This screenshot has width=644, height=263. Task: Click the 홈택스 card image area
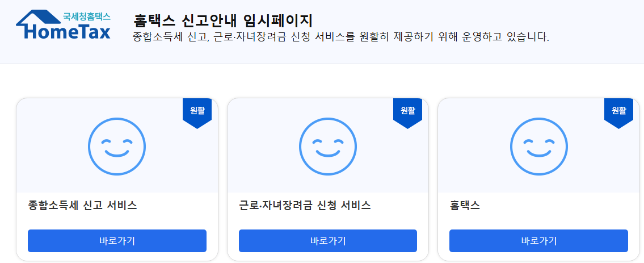[x=539, y=145]
